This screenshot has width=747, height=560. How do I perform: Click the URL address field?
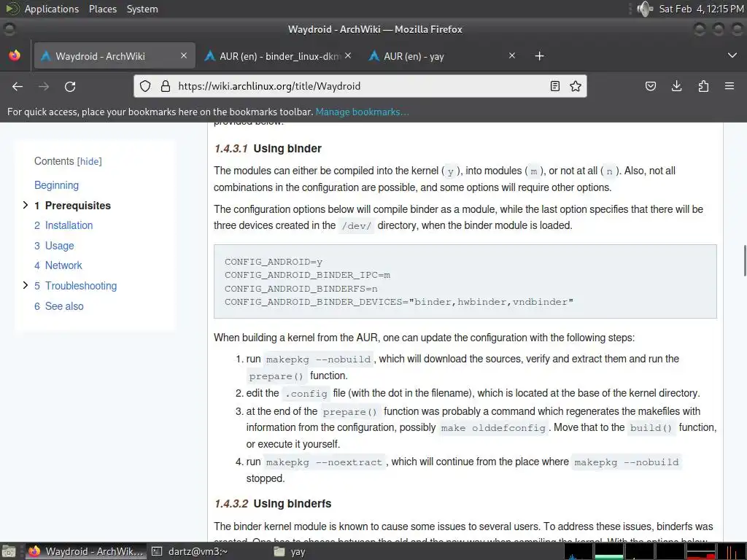[360, 86]
